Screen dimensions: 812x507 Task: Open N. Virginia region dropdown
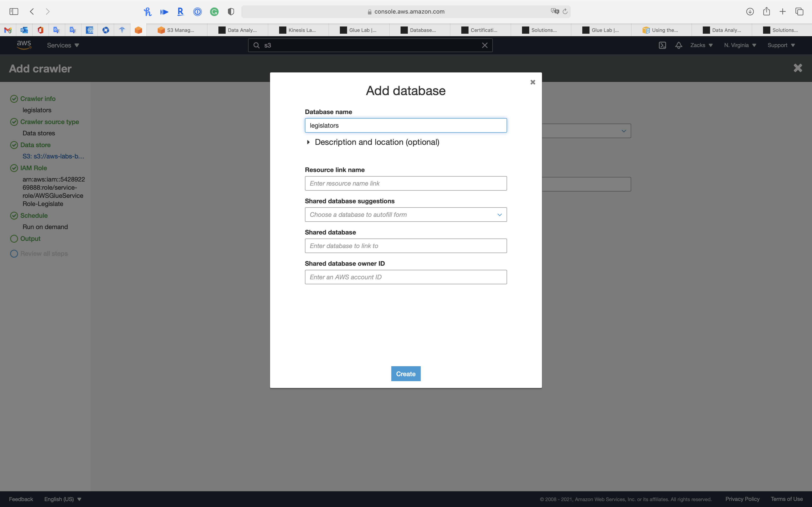click(x=739, y=45)
